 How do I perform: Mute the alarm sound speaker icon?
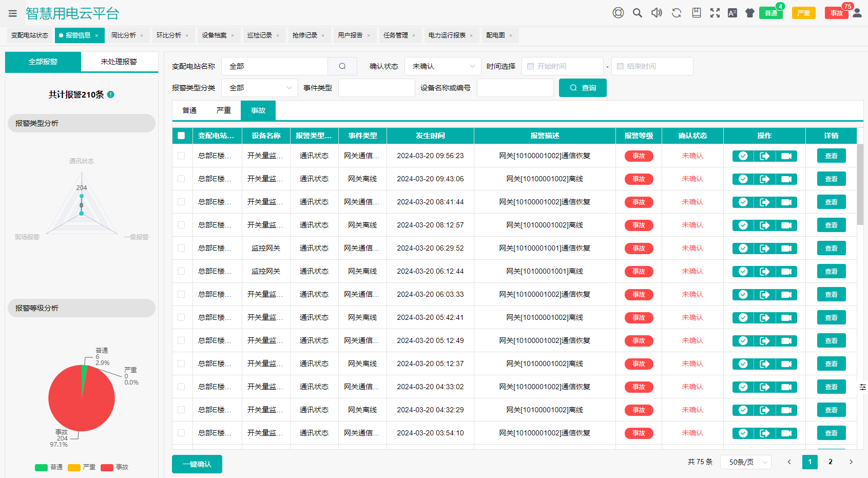[657, 13]
